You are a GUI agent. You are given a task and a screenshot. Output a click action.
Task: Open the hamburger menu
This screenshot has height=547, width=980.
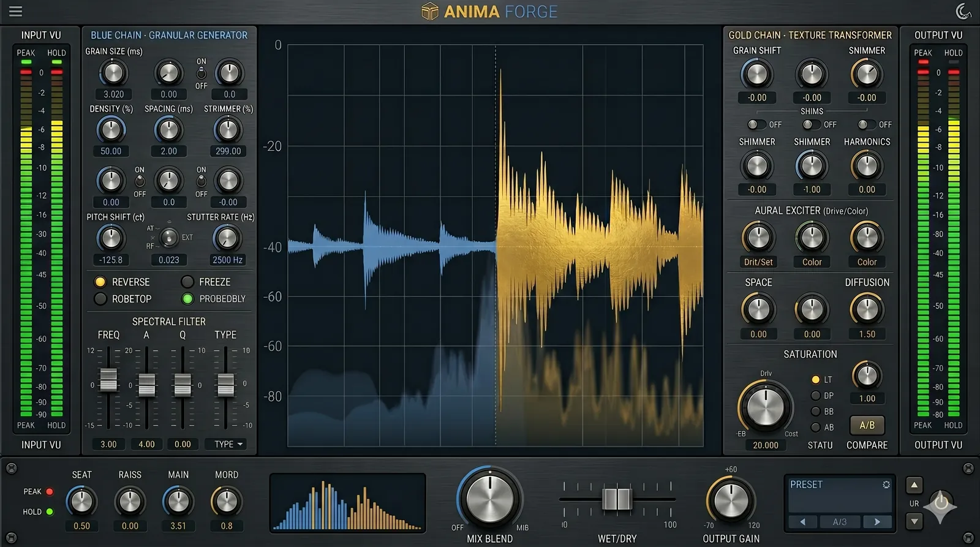(15, 11)
